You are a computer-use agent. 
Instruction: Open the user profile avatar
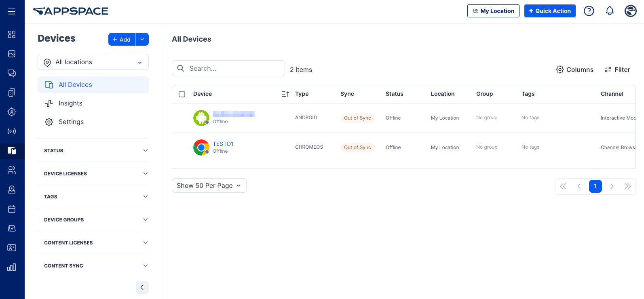tap(630, 11)
